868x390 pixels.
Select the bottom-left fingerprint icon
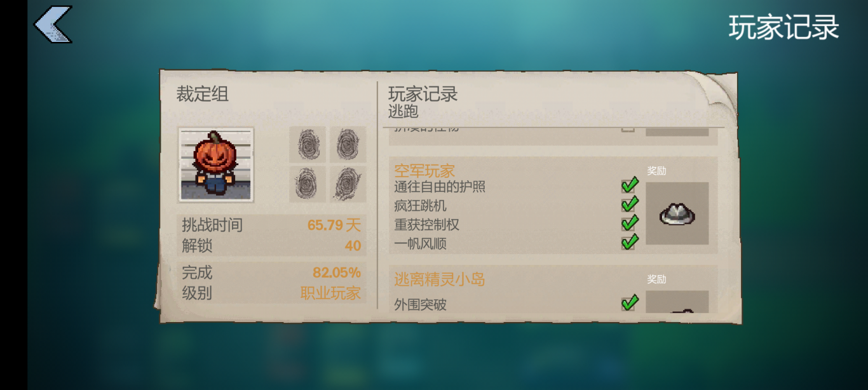pos(308,184)
